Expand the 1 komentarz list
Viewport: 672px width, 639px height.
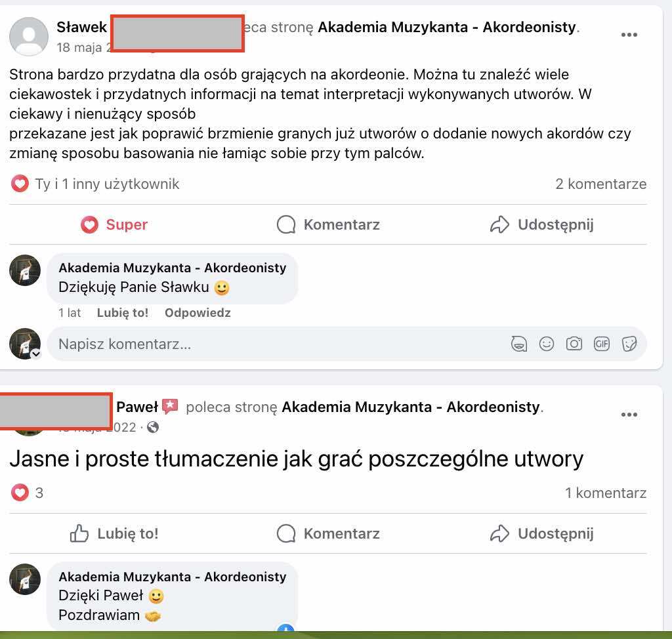point(606,493)
